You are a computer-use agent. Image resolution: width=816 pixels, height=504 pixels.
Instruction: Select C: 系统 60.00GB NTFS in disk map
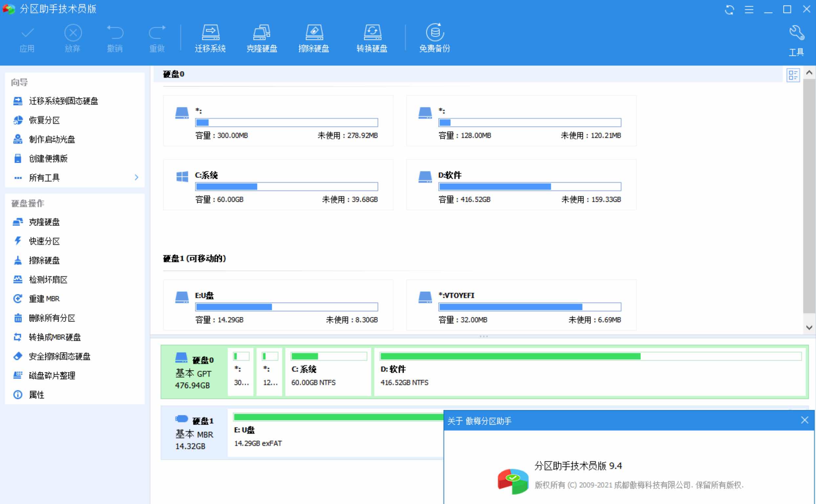[x=329, y=372]
